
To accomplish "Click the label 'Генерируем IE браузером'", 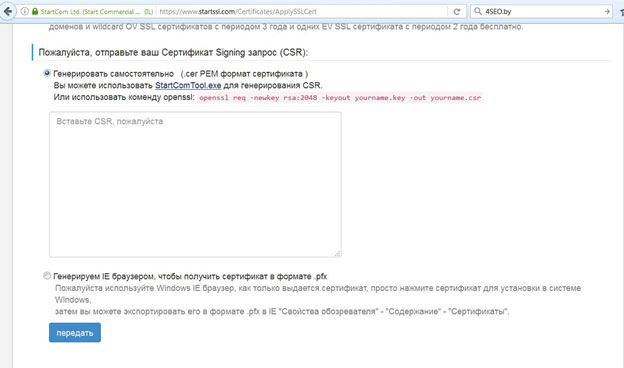I will [190, 276].
